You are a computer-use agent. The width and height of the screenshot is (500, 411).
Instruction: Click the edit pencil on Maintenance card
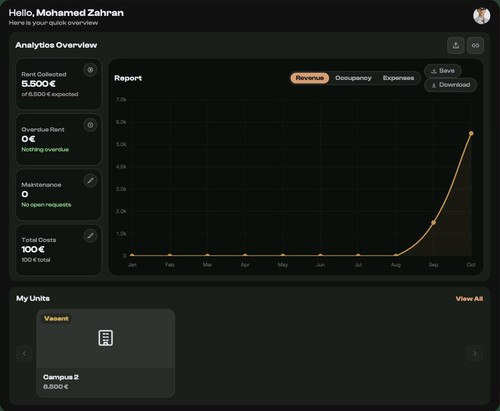[x=90, y=180]
